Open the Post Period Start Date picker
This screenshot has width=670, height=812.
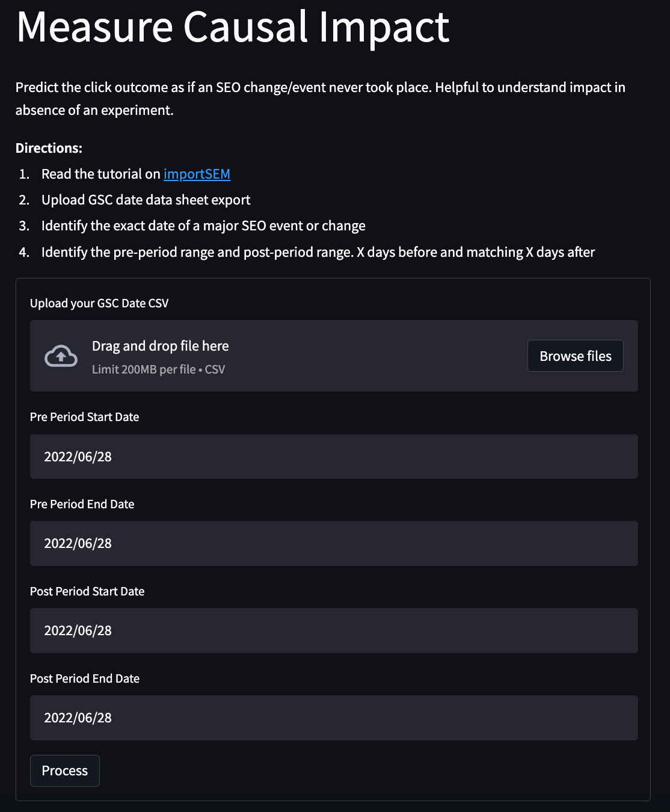click(x=334, y=630)
